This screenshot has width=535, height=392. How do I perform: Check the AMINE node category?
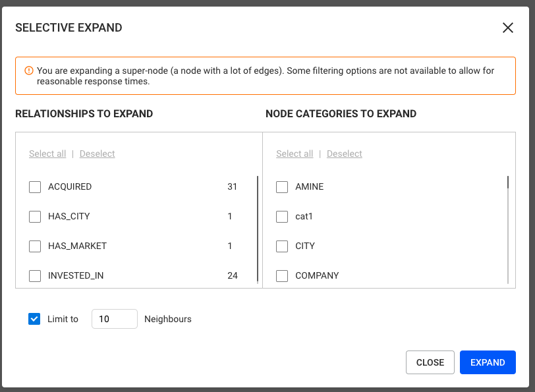click(282, 187)
